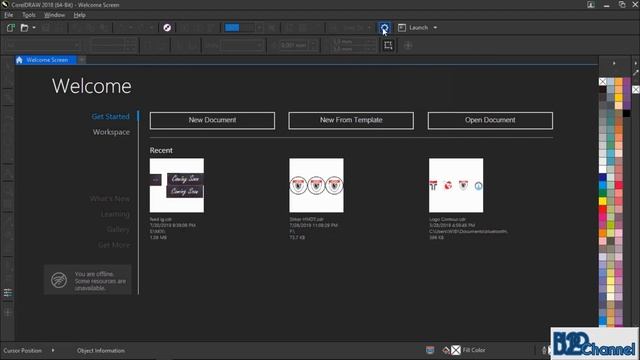
Task: Click the Launch application icon
Action: click(x=402, y=28)
